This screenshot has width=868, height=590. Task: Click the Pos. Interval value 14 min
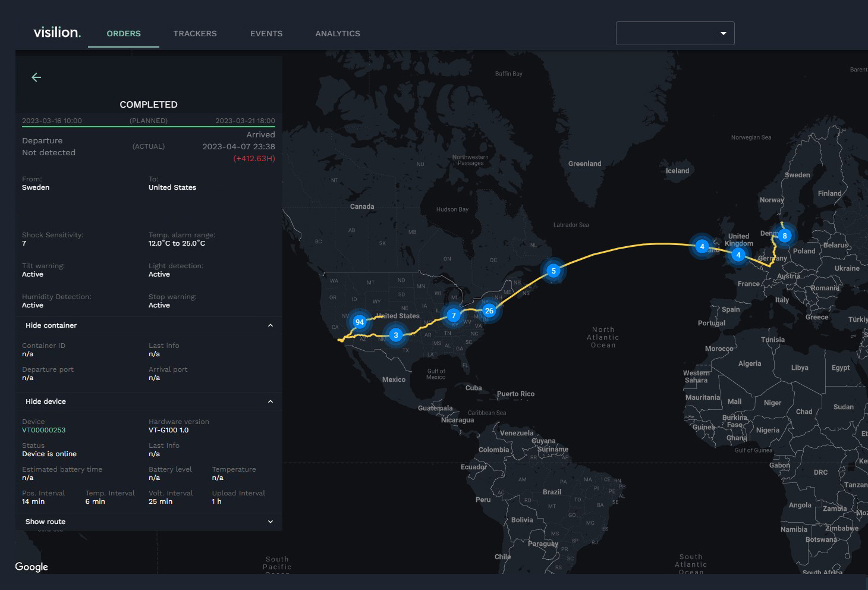click(33, 501)
